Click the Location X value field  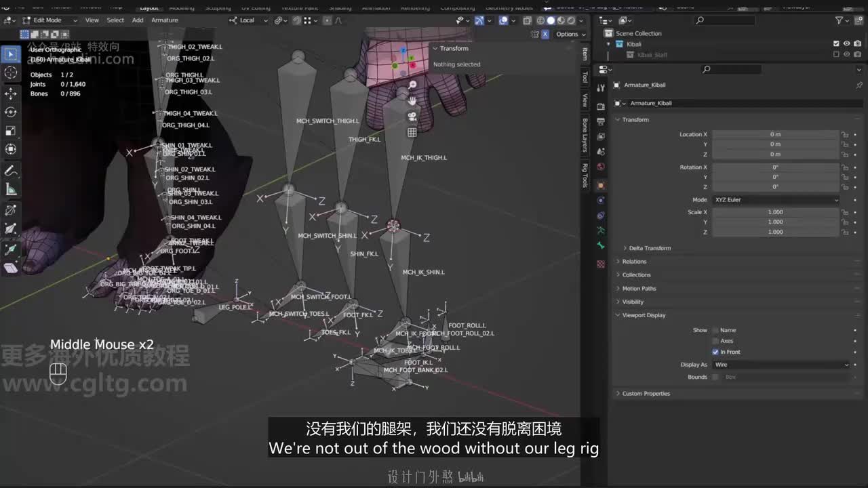coord(775,134)
